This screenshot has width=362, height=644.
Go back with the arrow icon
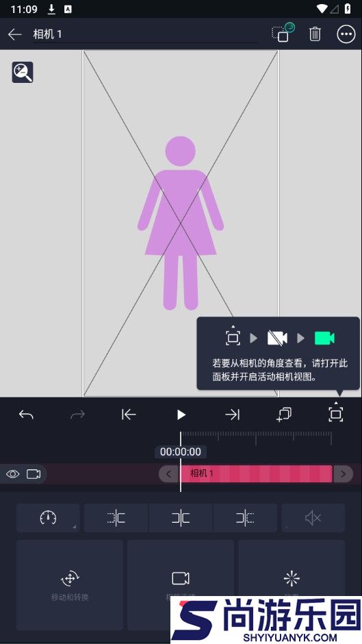click(x=15, y=34)
